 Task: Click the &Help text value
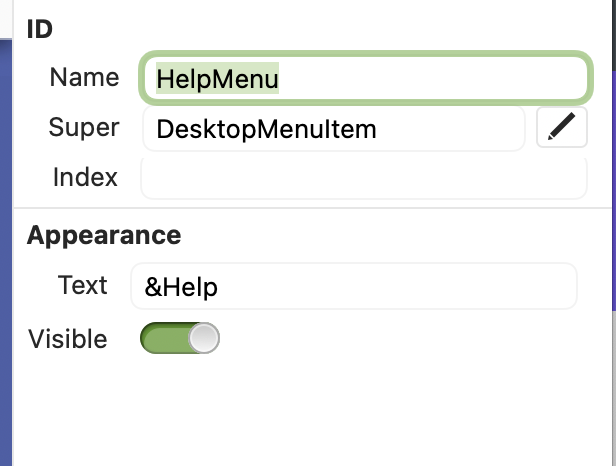point(182,287)
